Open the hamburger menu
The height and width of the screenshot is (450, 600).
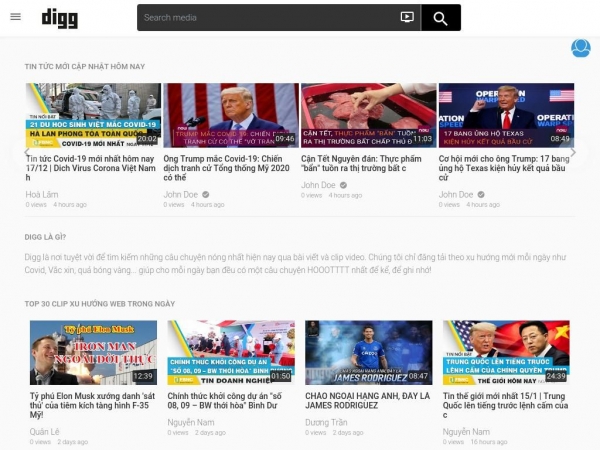tap(15, 17)
